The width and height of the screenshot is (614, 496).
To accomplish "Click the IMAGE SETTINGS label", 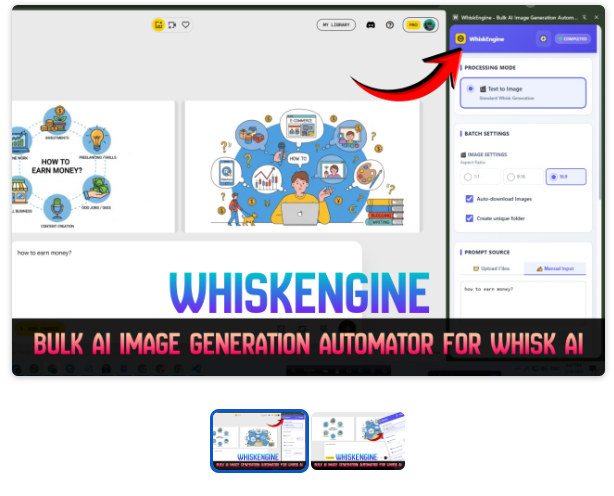I will 487,155.
